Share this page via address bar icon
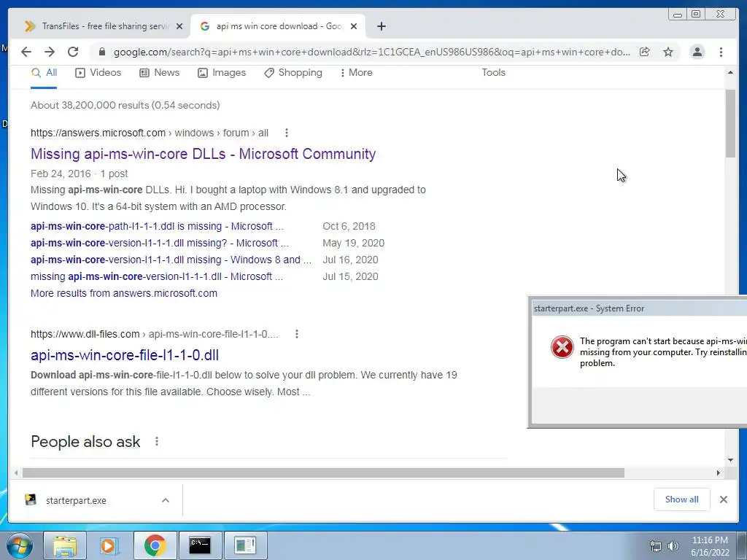Image resolution: width=747 pixels, height=560 pixels. pos(645,52)
